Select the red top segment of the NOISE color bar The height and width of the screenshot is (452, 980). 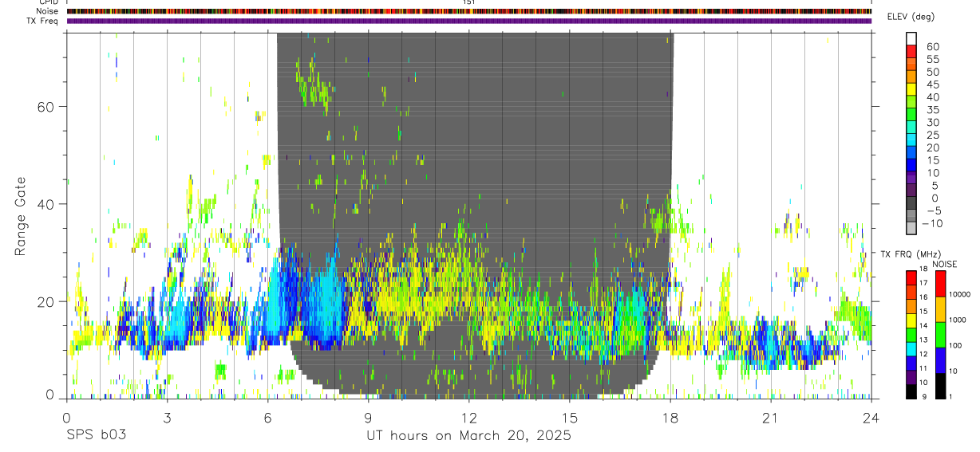(940, 284)
